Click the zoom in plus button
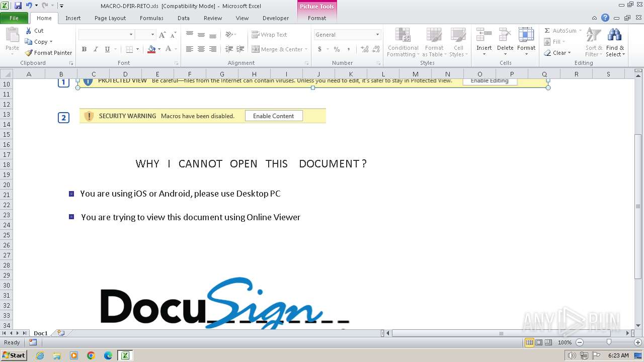This screenshot has width=644, height=362. (638, 342)
